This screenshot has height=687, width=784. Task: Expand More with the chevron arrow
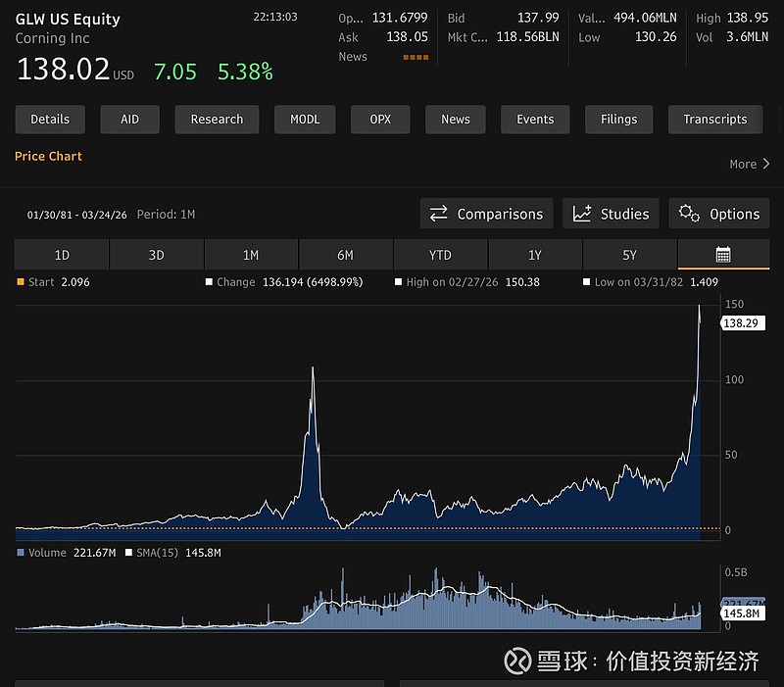click(x=765, y=164)
